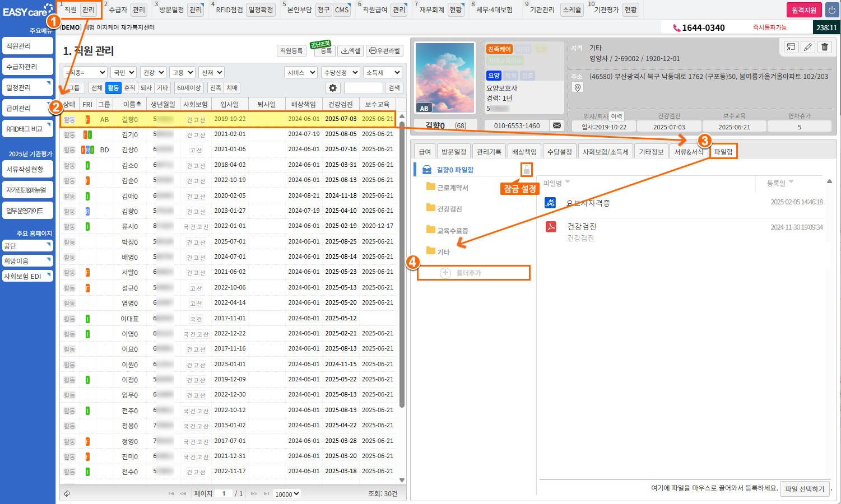
Task: Click the 직원등록 button
Action: (x=291, y=51)
